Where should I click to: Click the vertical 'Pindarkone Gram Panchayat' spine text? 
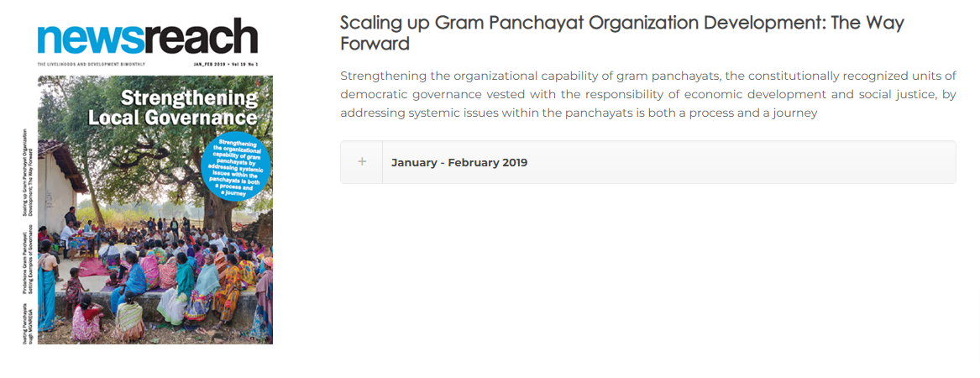coord(27,265)
